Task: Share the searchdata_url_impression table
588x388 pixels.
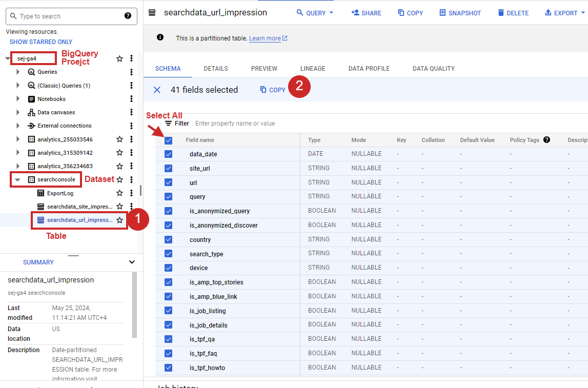Action: coord(366,12)
